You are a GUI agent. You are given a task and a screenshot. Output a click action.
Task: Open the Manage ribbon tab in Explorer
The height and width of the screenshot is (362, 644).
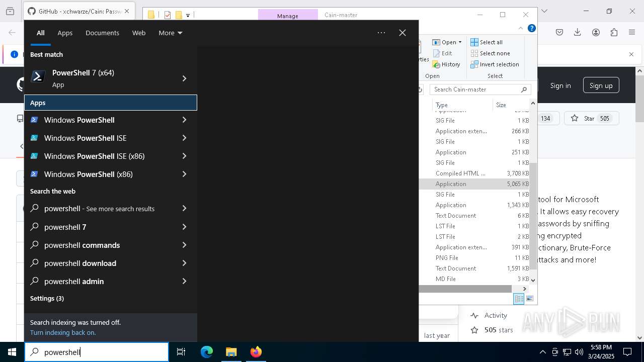pyautogui.click(x=288, y=16)
